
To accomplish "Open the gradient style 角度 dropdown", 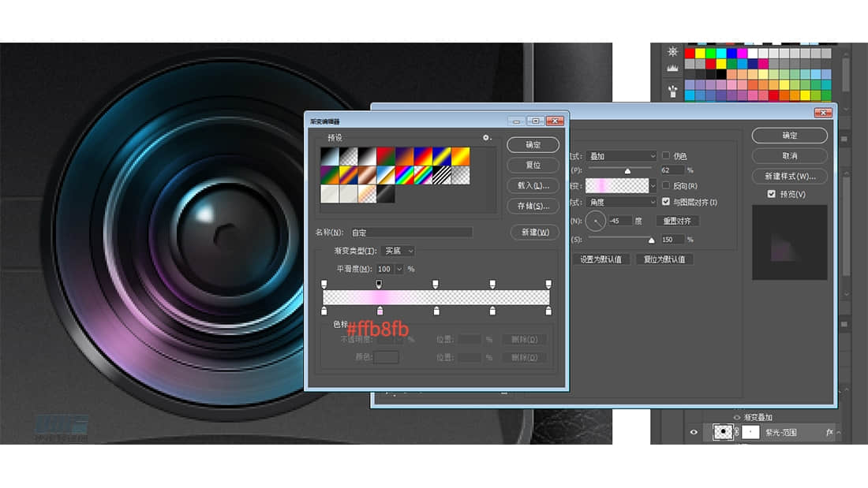I will tap(622, 203).
